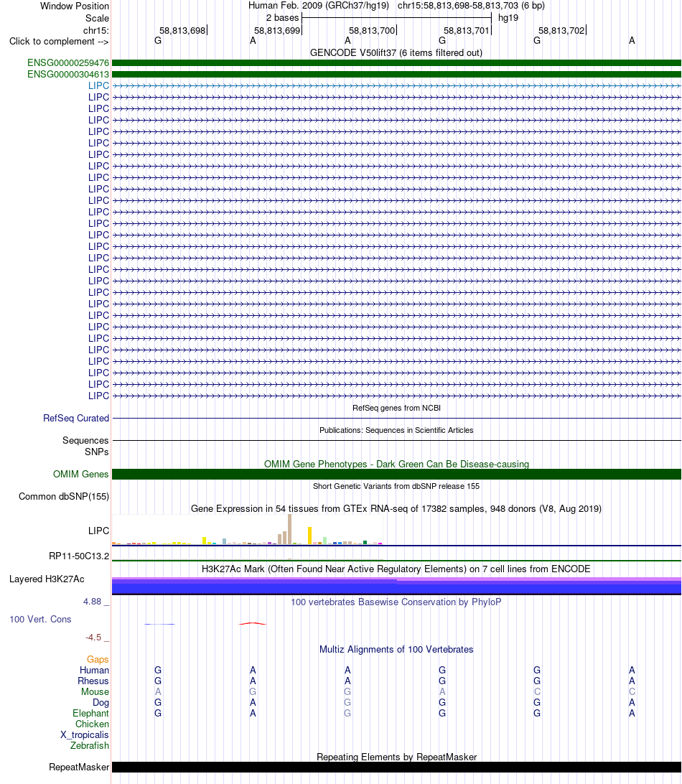
Task: Click the GTEx Gene Expression track title
Action: [x=396, y=508]
